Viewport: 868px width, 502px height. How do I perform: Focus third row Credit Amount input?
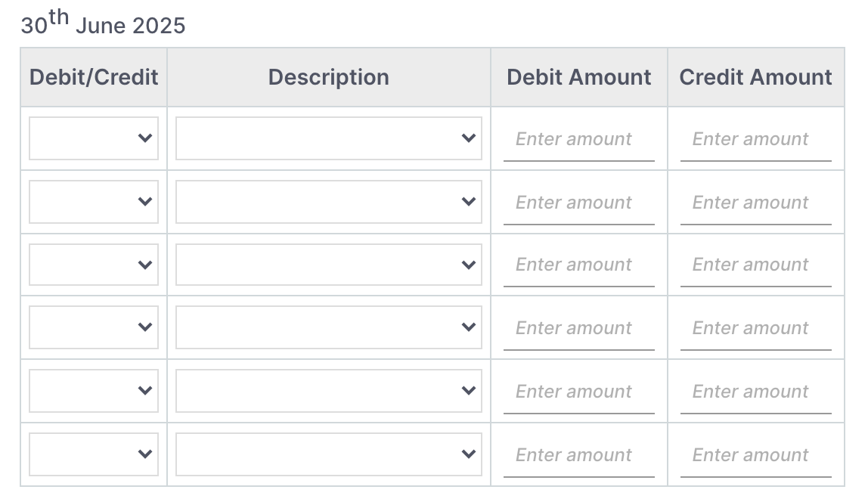[755, 265]
